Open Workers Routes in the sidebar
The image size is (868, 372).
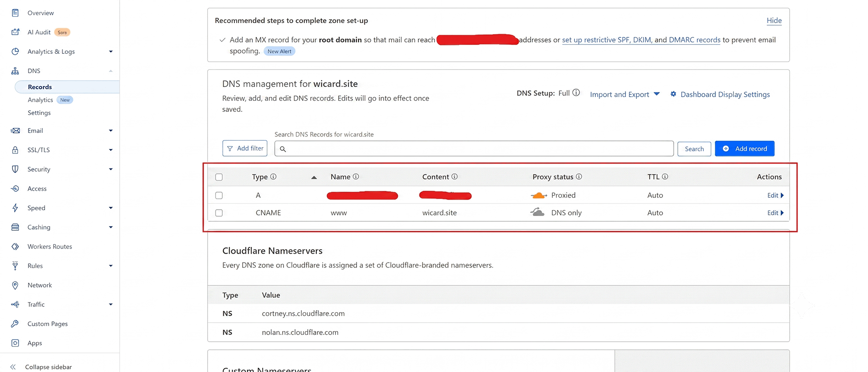pyautogui.click(x=50, y=246)
